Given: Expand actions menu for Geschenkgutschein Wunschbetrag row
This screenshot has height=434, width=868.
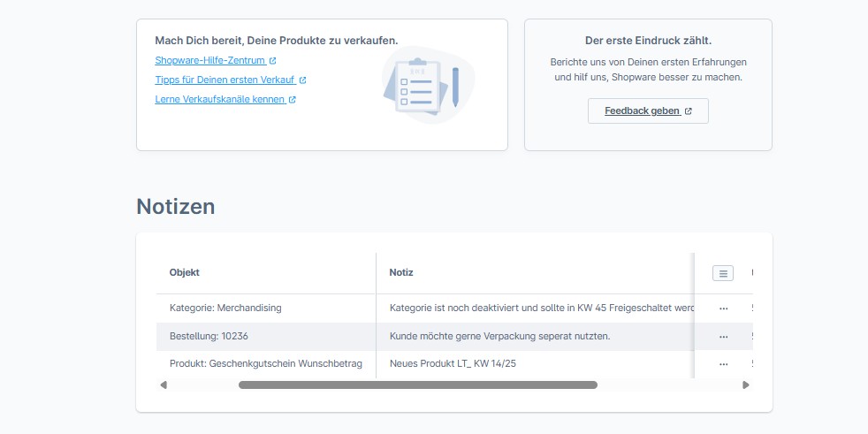Looking at the screenshot, I should pos(723,364).
